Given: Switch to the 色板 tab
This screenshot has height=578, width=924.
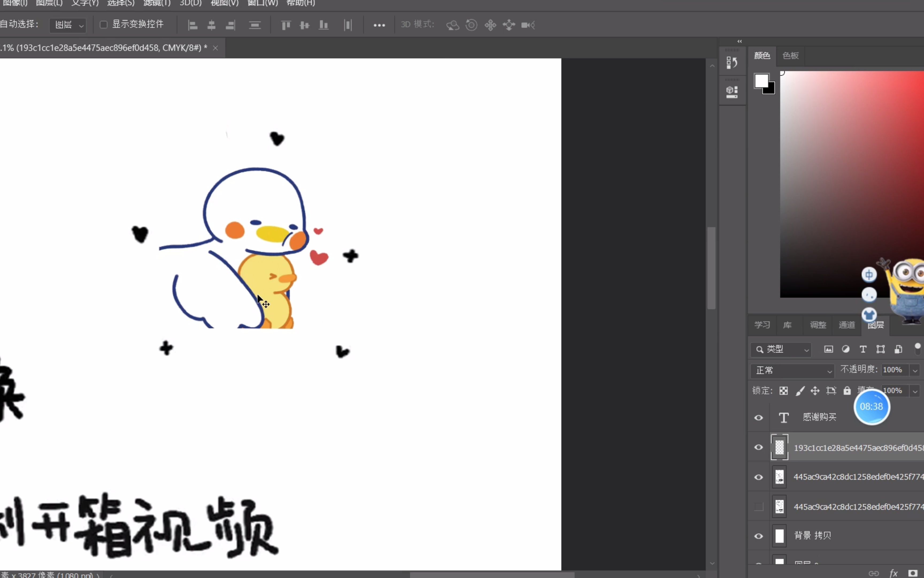Looking at the screenshot, I should 790,56.
